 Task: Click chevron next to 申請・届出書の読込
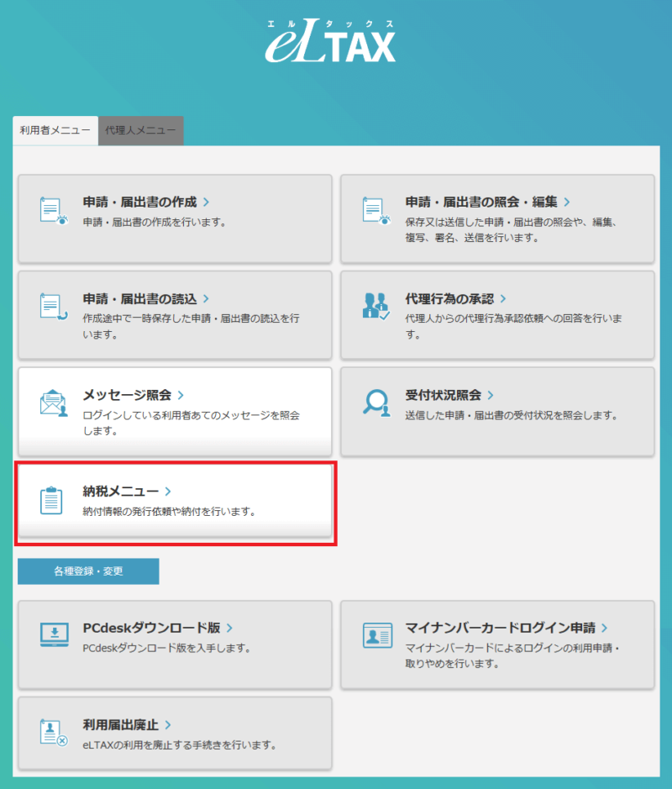(207, 299)
